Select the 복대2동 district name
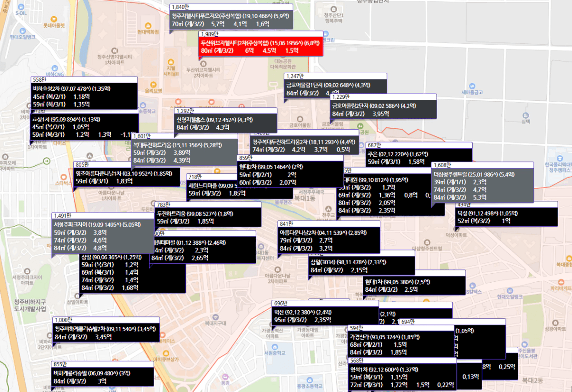572x392 pixels. coord(532,381)
